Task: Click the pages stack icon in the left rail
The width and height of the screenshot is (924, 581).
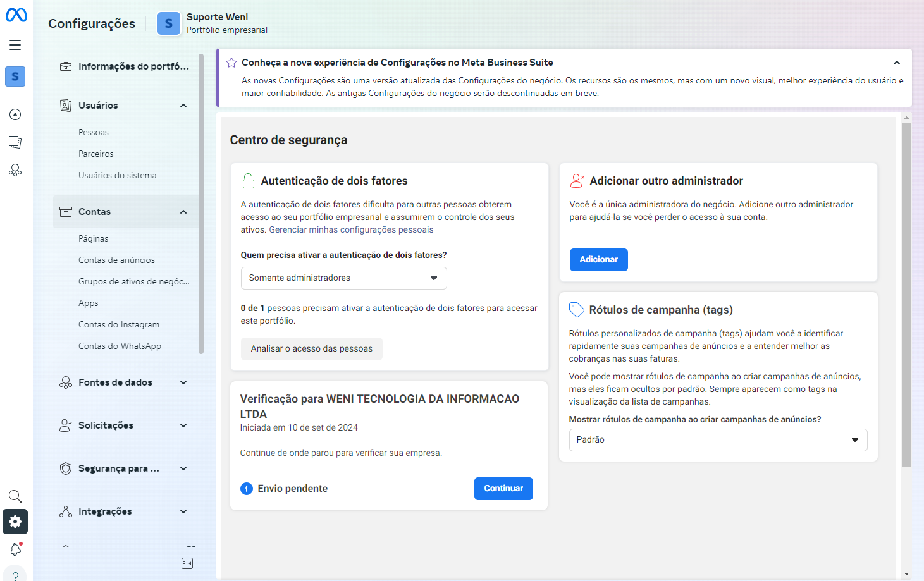Action: pos(15,142)
